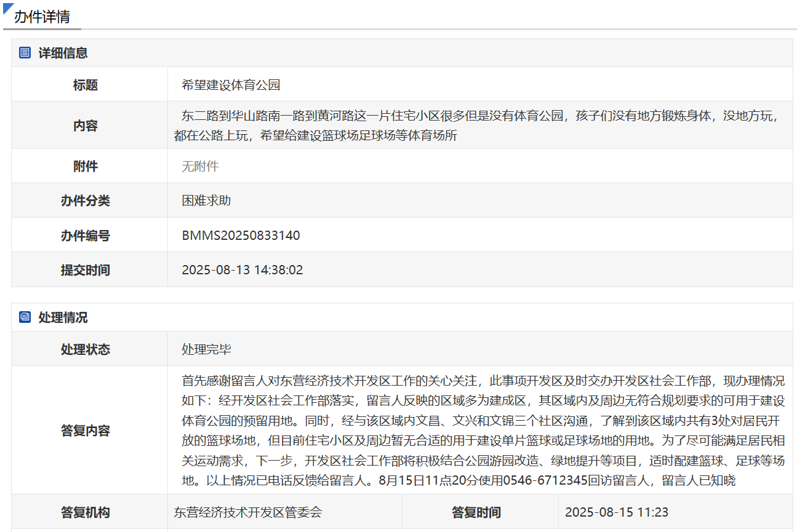Click the title value 希望建设体育公园
The height and width of the screenshot is (532, 797).
pos(231,85)
